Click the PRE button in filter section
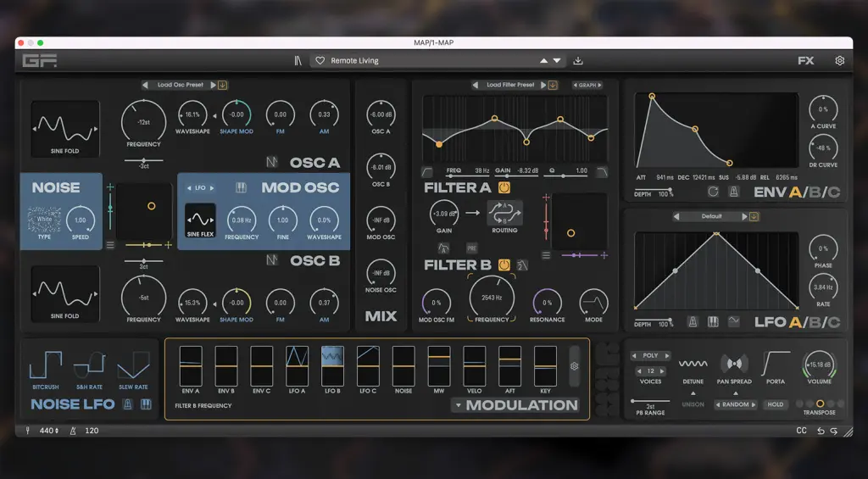The width and height of the screenshot is (868, 479). pos(471,248)
